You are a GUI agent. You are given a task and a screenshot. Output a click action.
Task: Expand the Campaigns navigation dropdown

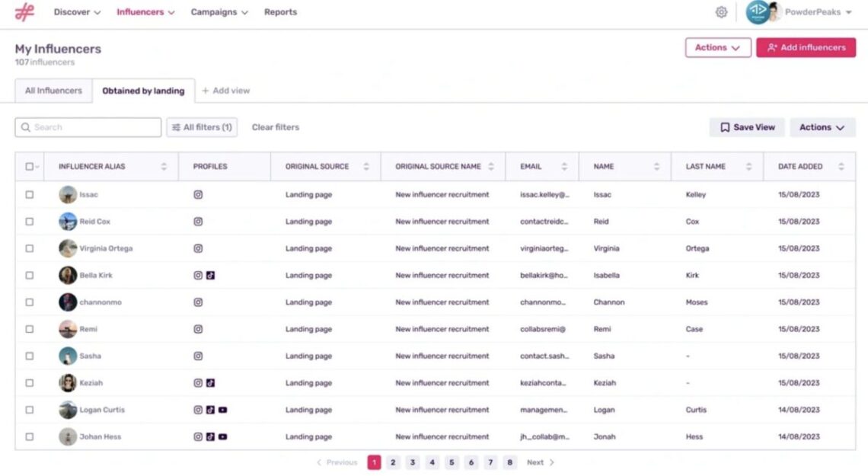point(219,12)
